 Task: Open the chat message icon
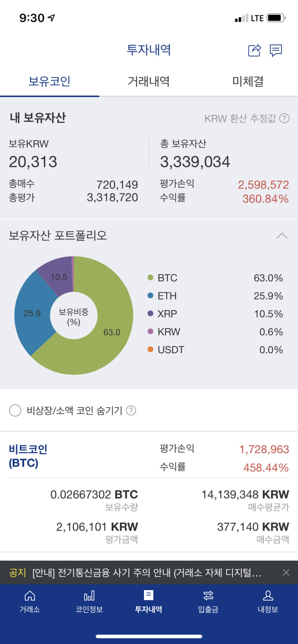tap(276, 50)
